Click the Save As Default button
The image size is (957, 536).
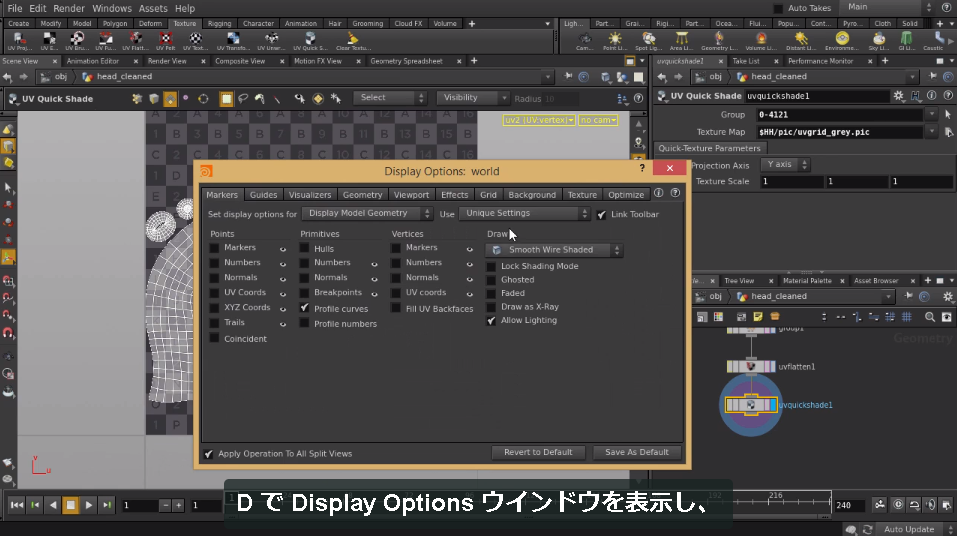(637, 452)
